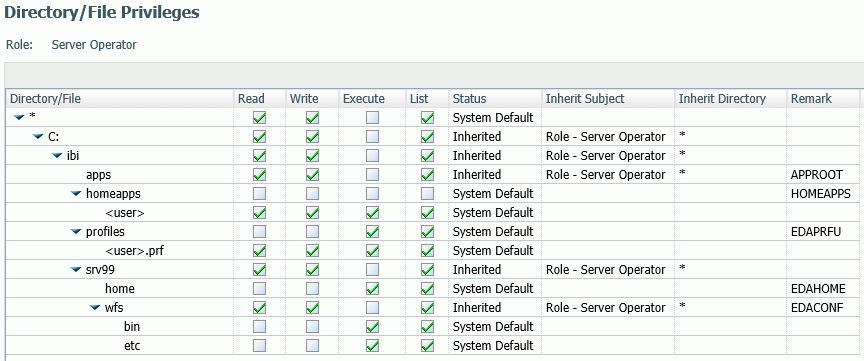Screen dimensions: 864x361
Task: Click the Server Operator role label
Action: click(x=94, y=45)
